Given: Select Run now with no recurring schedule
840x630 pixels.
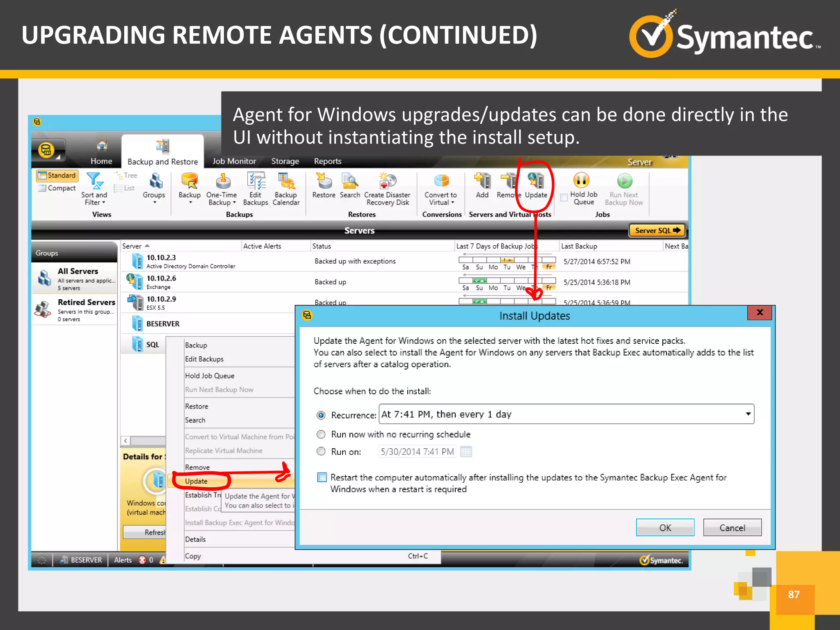Looking at the screenshot, I should pyautogui.click(x=321, y=434).
